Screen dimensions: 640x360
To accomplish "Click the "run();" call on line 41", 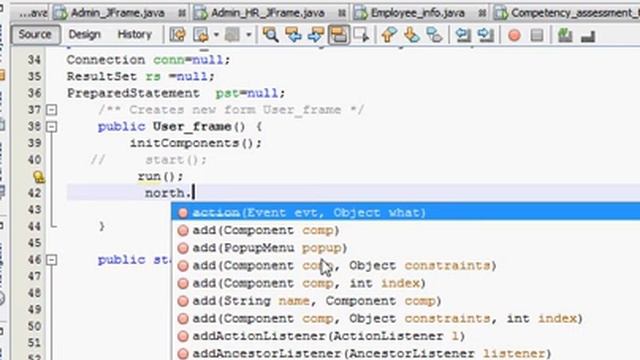I will (160, 177).
